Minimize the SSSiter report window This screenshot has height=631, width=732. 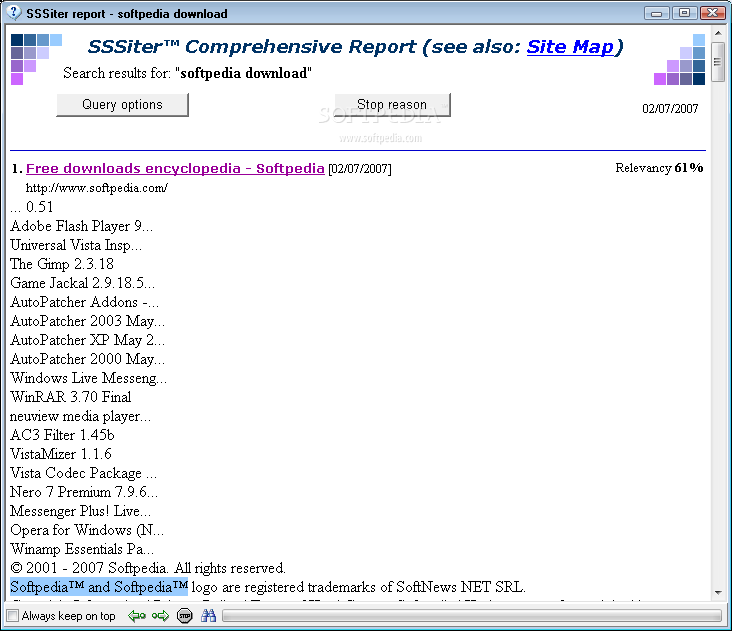[656, 13]
